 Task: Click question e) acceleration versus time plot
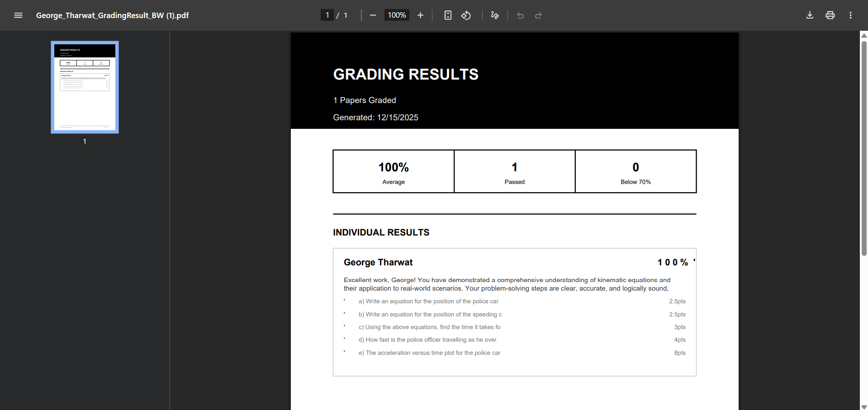(429, 353)
